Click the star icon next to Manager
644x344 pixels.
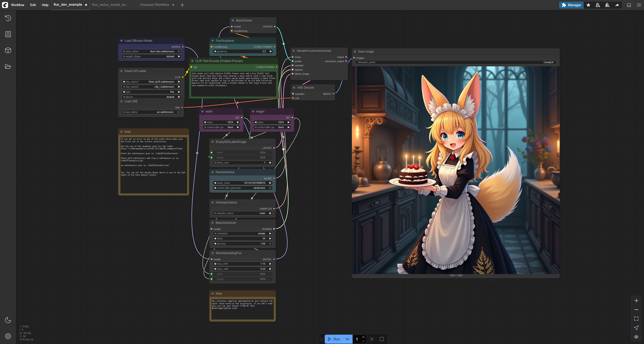[x=588, y=5]
